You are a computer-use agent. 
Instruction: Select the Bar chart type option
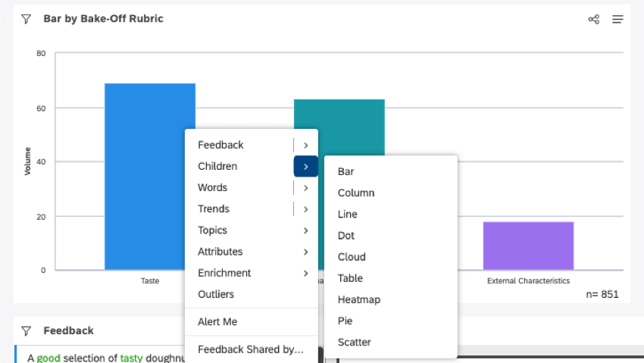tap(345, 172)
